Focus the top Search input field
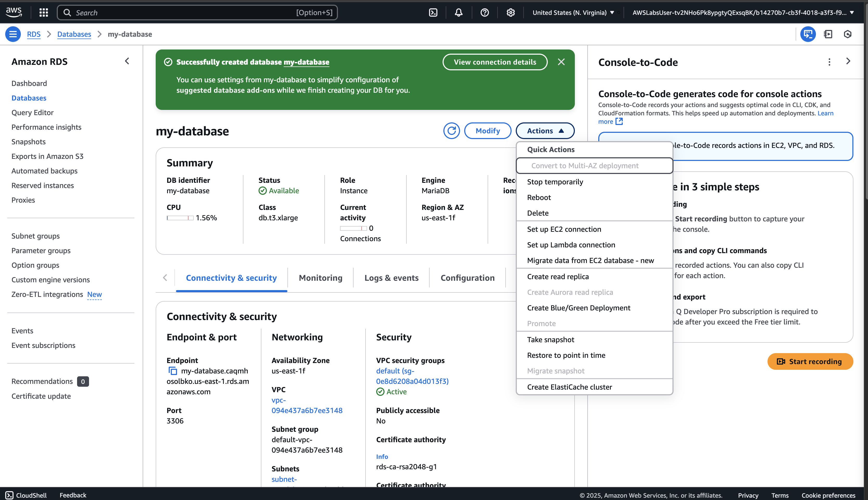 (x=197, y=13)
